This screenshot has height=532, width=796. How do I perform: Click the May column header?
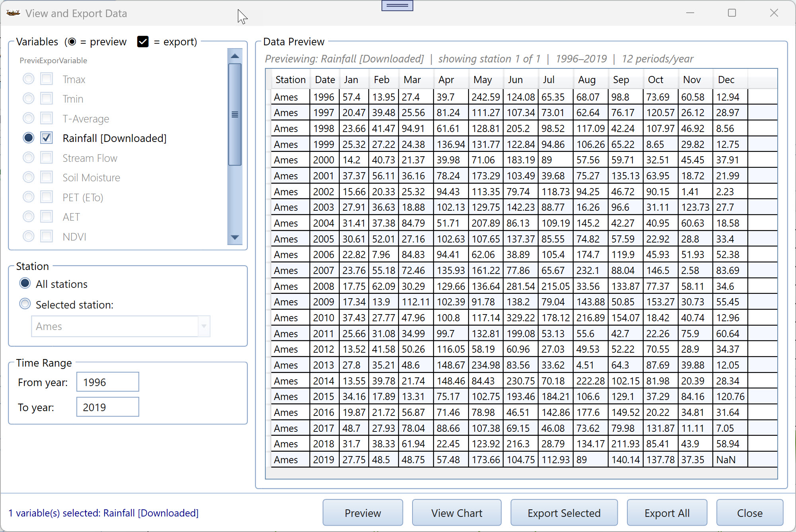tap(486, 80)
